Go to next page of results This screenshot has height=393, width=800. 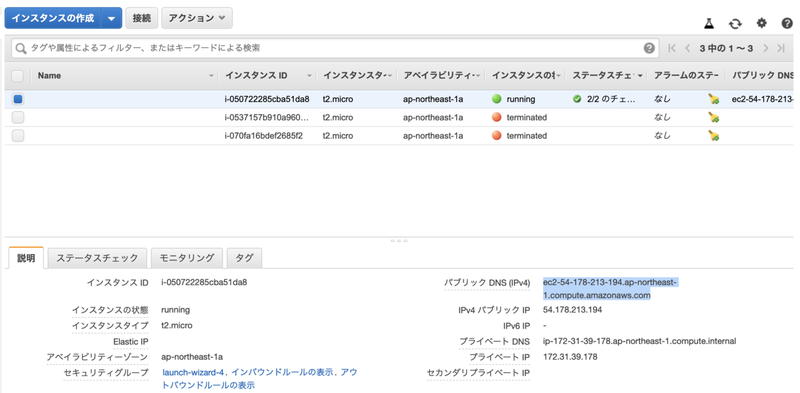(765, 48)
